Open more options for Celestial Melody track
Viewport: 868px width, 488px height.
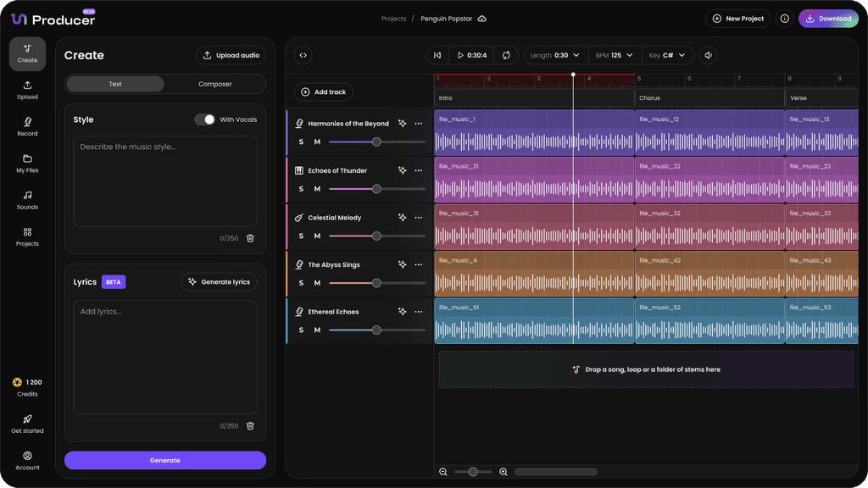tap(418, 217)
